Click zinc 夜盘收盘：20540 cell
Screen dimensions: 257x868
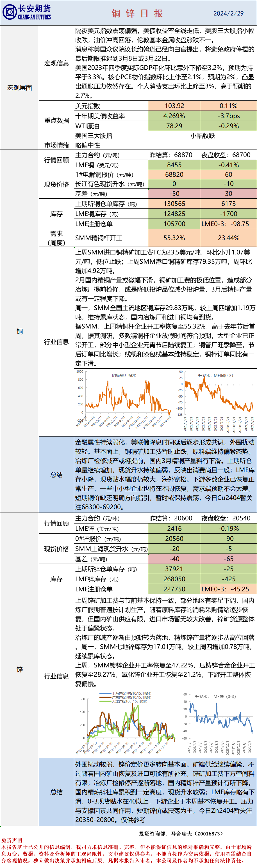tap(228, 518)
